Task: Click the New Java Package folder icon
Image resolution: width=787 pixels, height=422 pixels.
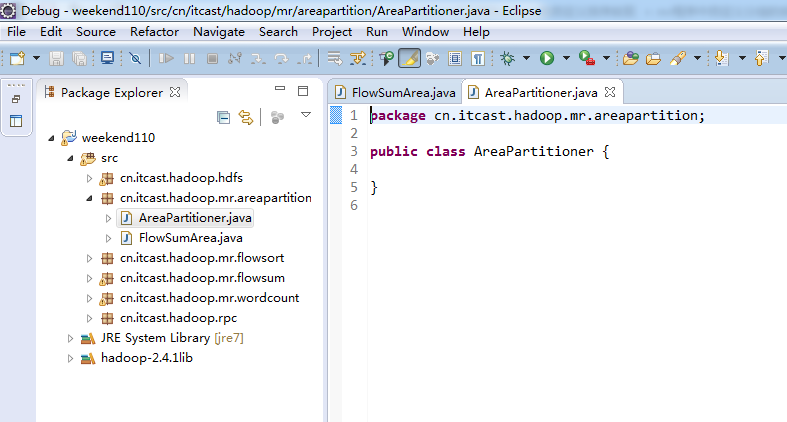Action: click(x=630, y=59)
